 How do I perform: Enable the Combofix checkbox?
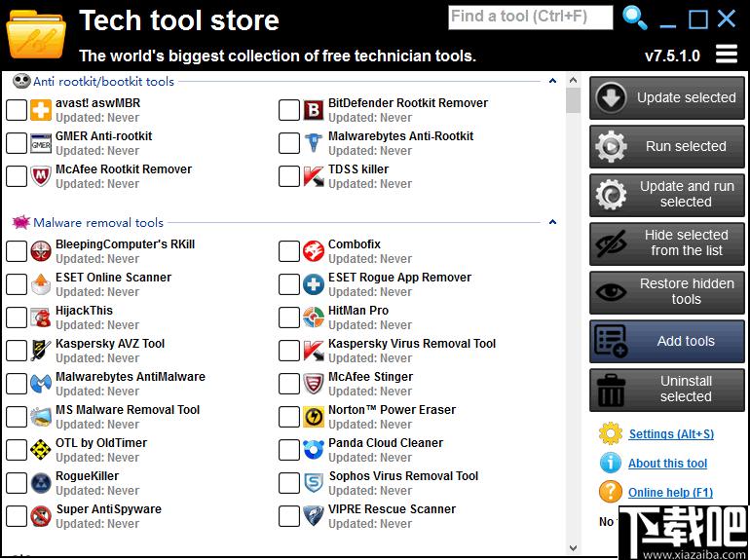[289, 251]
